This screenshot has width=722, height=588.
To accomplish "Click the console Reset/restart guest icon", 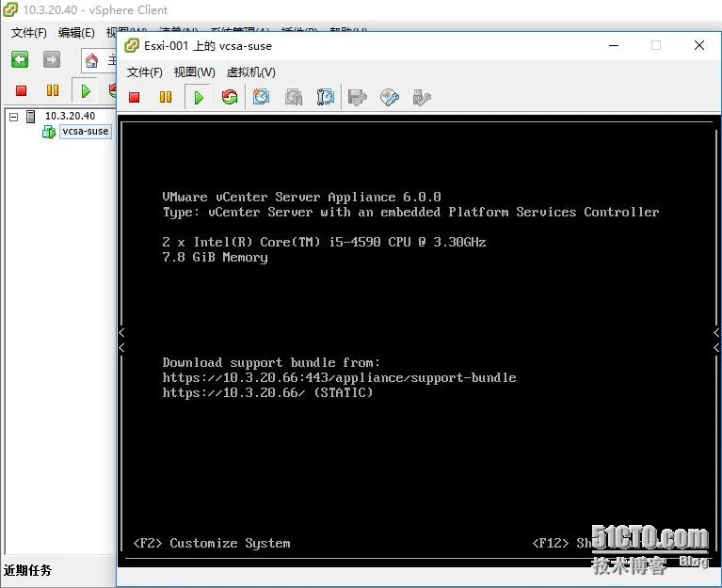I will [230, 97].
